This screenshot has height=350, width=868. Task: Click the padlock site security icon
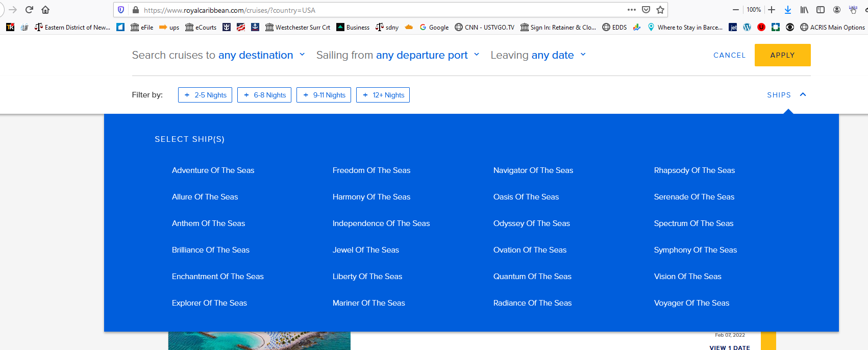click(x=136, y=10)
